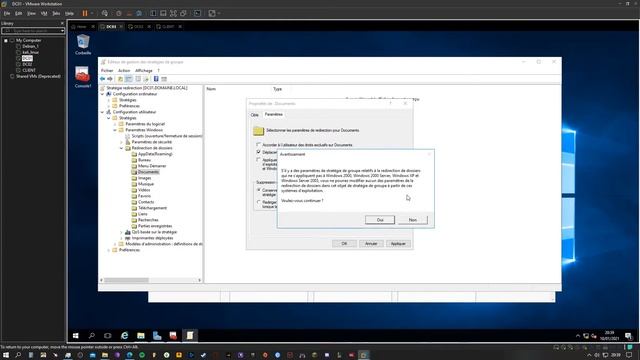This screenshot has width=640, height=360.
Task: Toggle exclusive rights on Documents checkbox
Action: click(x=258, y=144)
